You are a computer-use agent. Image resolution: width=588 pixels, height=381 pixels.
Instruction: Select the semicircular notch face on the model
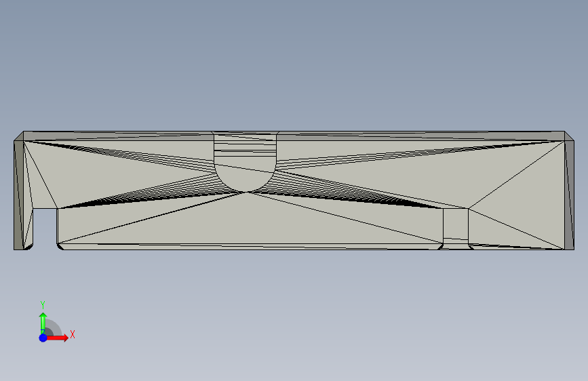(245, 163)
